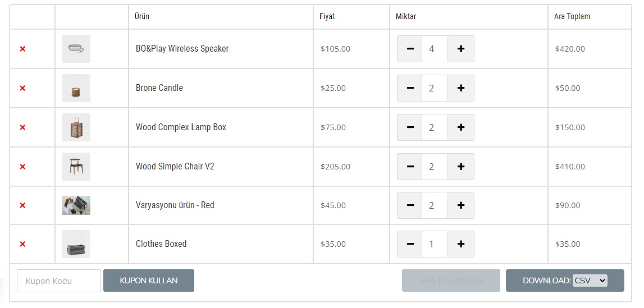The image size is (644, 308).
Task: Increase Clothes Boxed quantity with plus
Action: point(461,244)
